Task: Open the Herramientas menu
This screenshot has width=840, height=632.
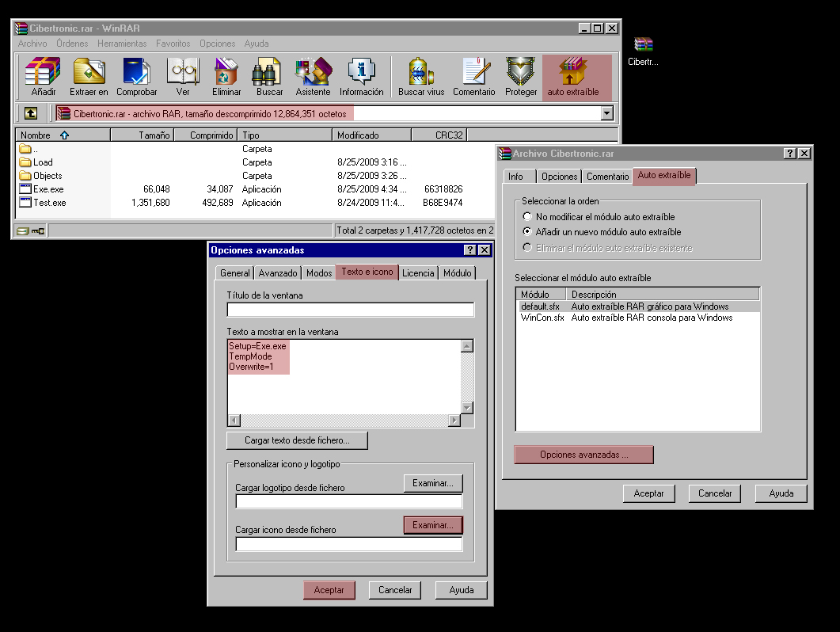Action: click(122, 44)
